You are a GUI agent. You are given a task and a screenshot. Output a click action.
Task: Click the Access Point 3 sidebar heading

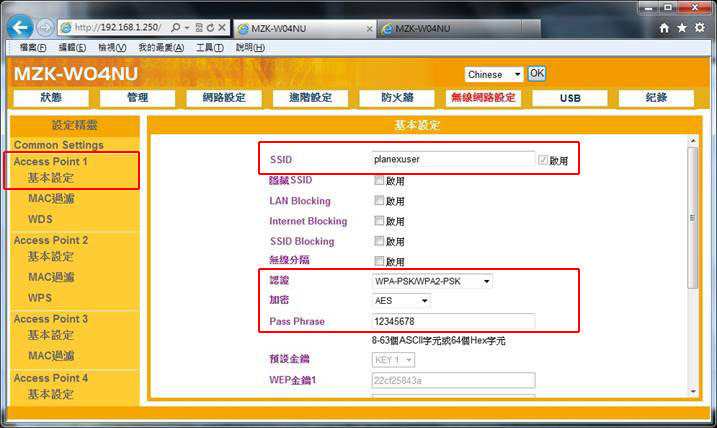tap(51, 319)
